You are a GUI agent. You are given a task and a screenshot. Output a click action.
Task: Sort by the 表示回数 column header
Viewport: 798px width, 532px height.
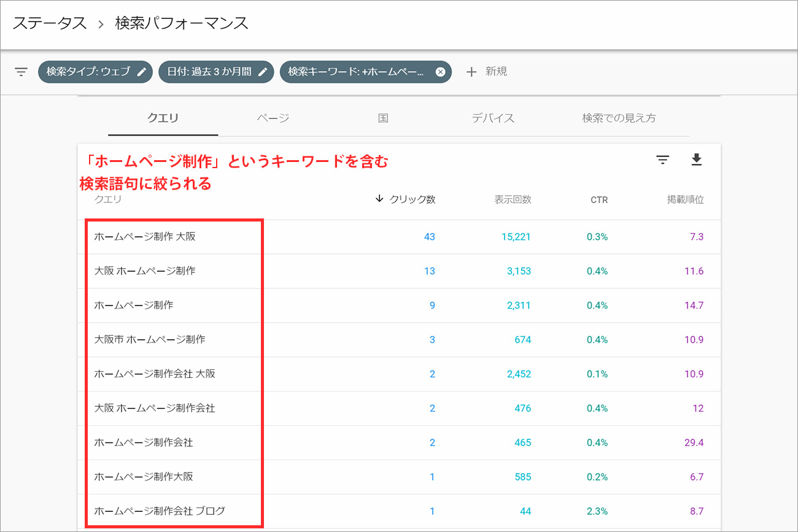(513, 199)
